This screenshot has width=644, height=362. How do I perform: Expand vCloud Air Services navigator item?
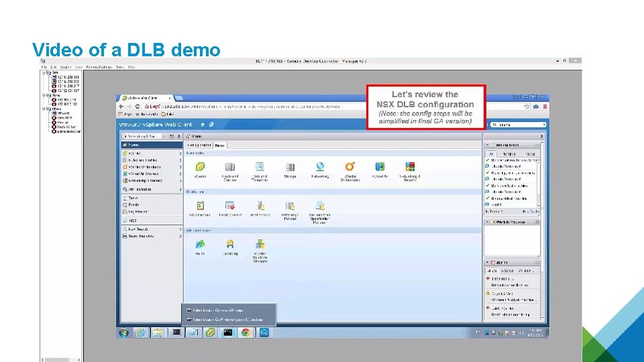tap(180, 174)
